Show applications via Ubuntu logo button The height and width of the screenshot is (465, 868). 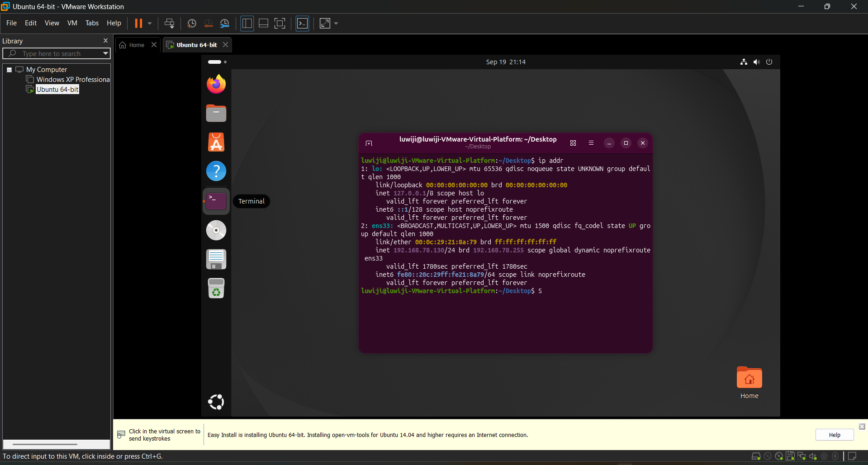[x=216, y=402]
